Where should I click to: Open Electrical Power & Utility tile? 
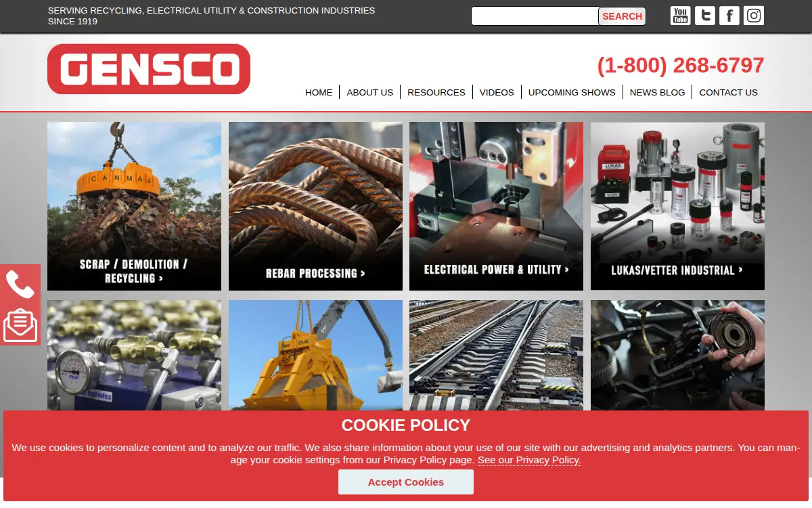[x=496, y=206]
